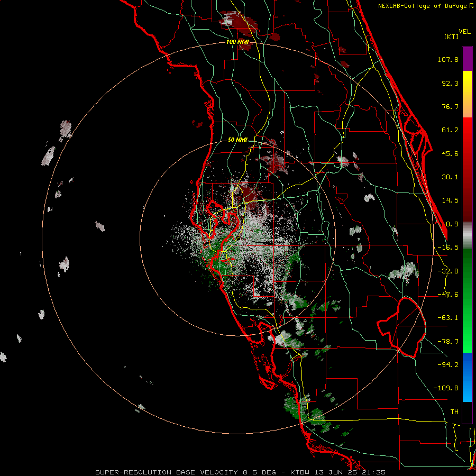Click the 13 JUN 25 date in the caption

337,472
